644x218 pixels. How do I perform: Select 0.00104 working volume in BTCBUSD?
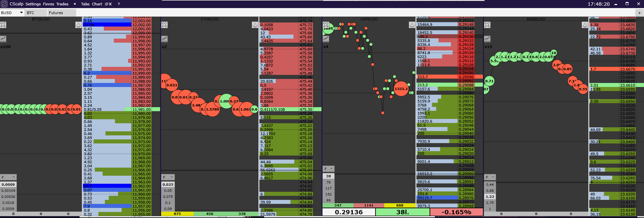[x=8, y=190]
